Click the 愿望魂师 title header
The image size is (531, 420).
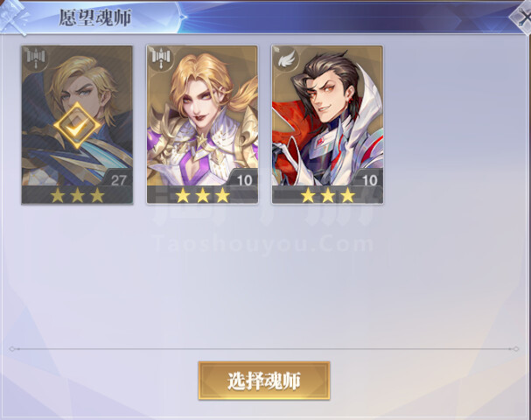(95, 17)
